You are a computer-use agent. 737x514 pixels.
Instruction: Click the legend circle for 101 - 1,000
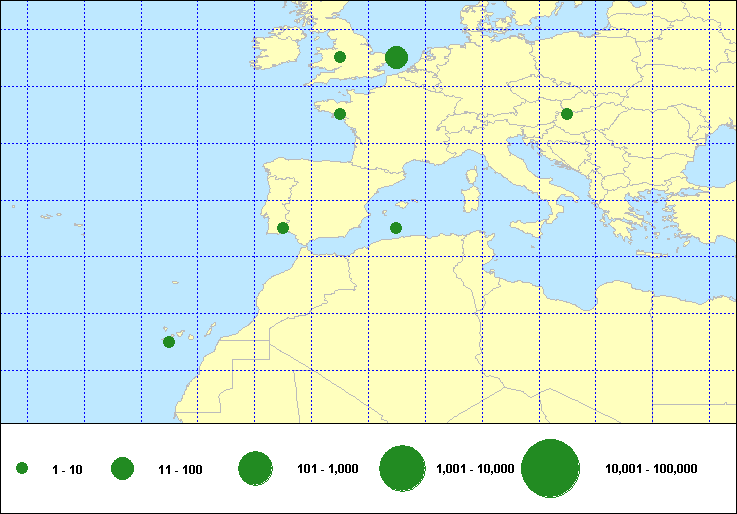point(256,468)
